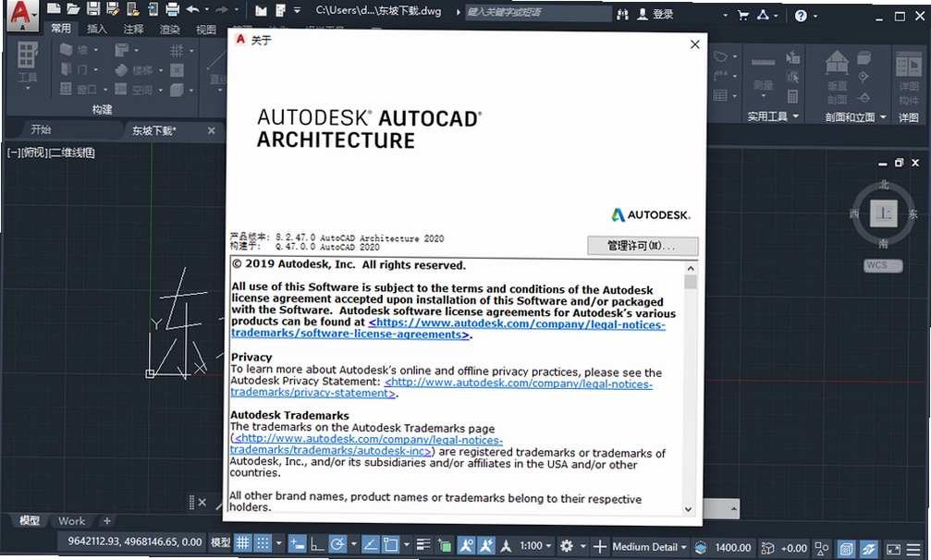931x560 pixels.
Task: Toggle 2D object snap in status bar
Action: (x=391, y=544)
